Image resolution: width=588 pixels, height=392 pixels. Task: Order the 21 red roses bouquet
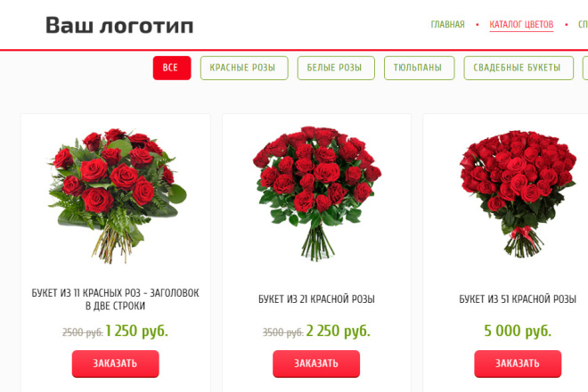(316, 363)
